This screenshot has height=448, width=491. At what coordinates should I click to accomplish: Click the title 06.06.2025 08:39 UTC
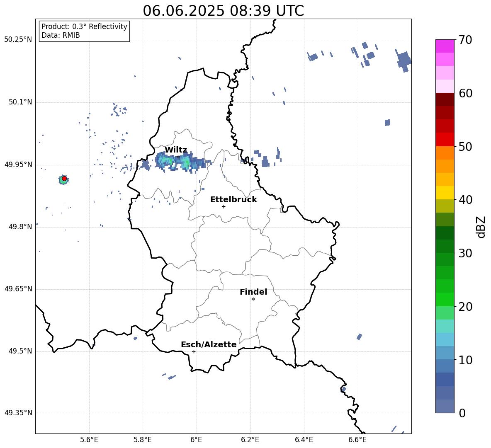[x=223, y=11]
